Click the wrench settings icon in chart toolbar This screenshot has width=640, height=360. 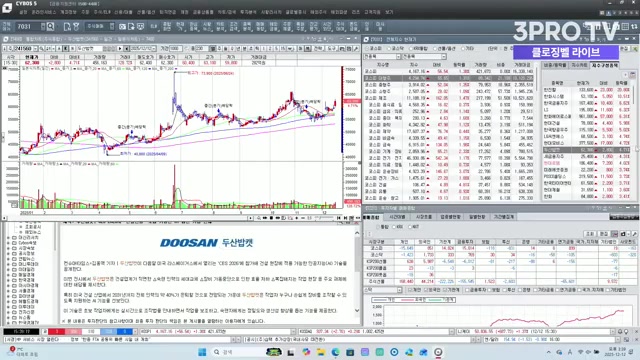[x=356, y=49]
